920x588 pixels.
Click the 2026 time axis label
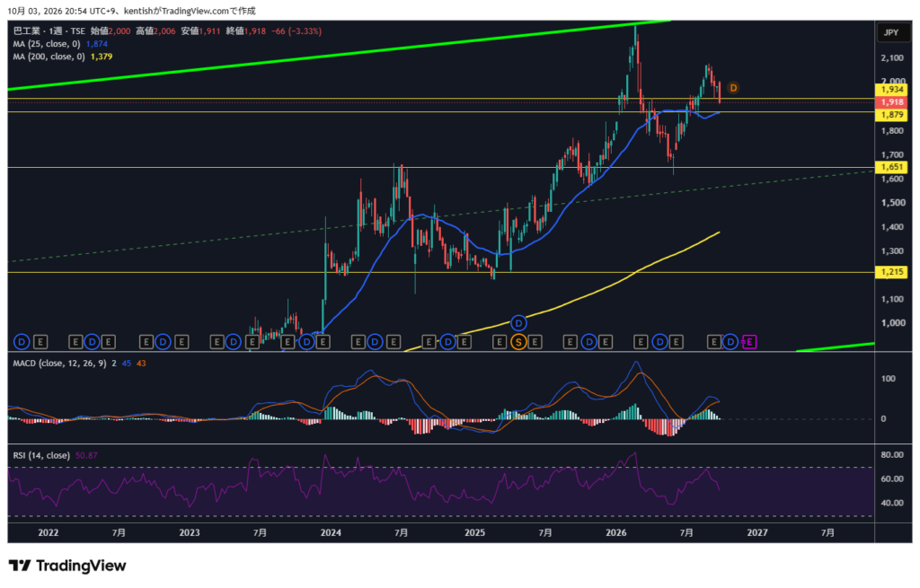616,533
